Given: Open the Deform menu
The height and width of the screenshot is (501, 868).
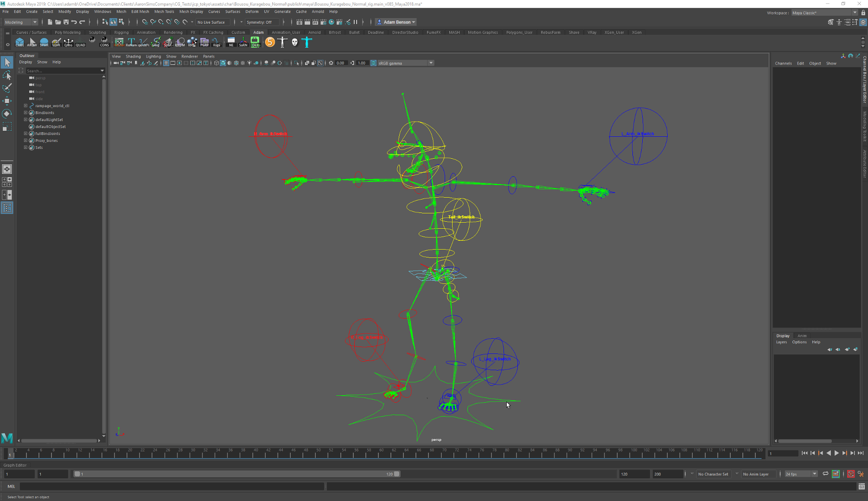Looking at the screenshot, I should coord(252,12).
